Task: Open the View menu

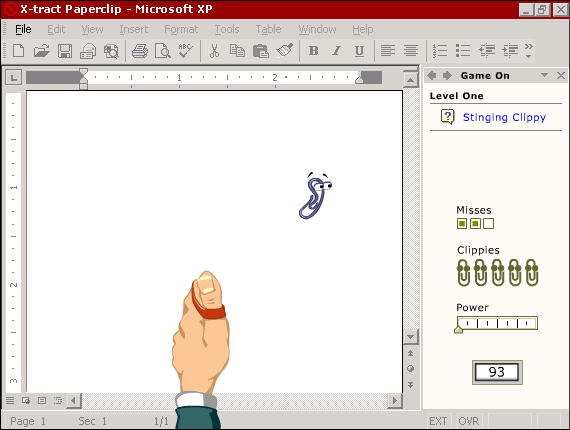Action: tap(92, 29)
